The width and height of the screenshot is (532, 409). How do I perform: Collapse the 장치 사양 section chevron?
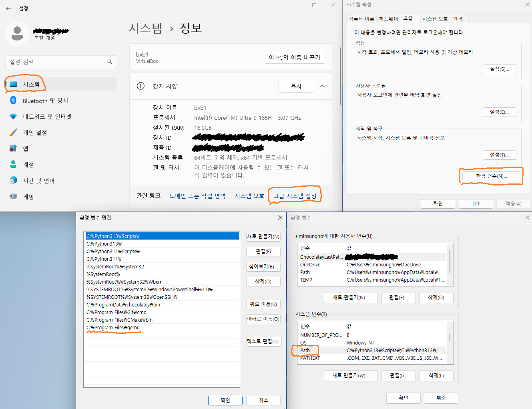pos(322,86)
